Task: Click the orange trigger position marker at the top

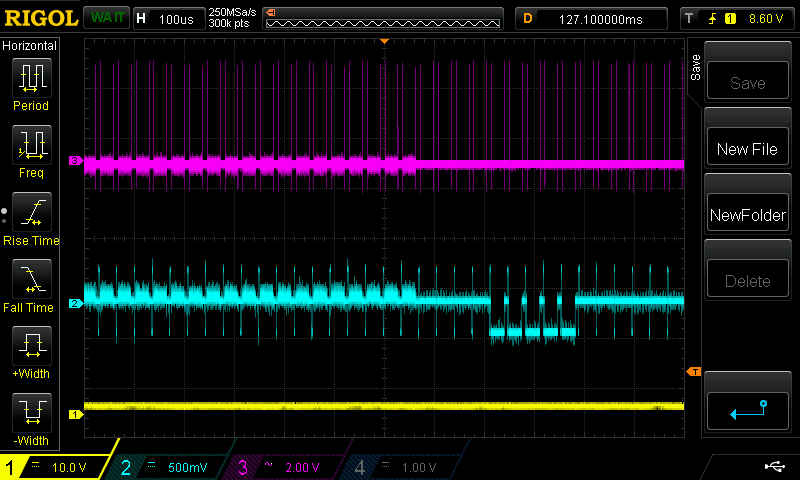Action: point(385,41)
